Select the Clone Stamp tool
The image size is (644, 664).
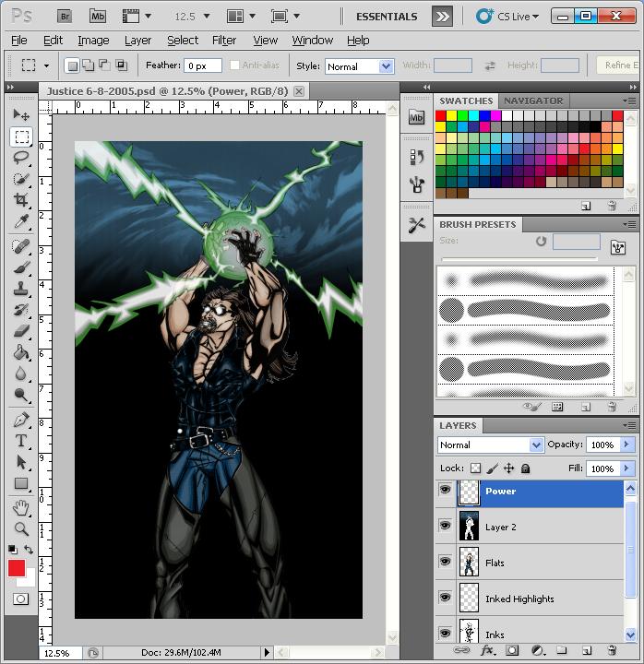pyautogui.click(x=21, y=289)
